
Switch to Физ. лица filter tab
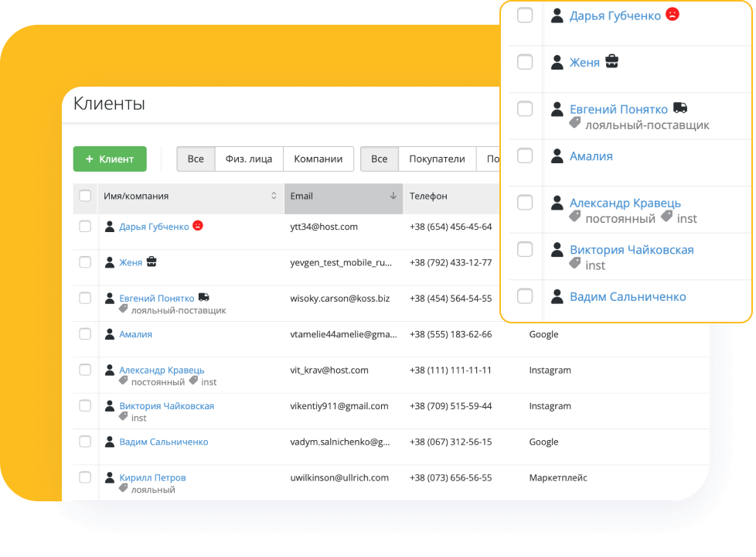tap(249, 159)
